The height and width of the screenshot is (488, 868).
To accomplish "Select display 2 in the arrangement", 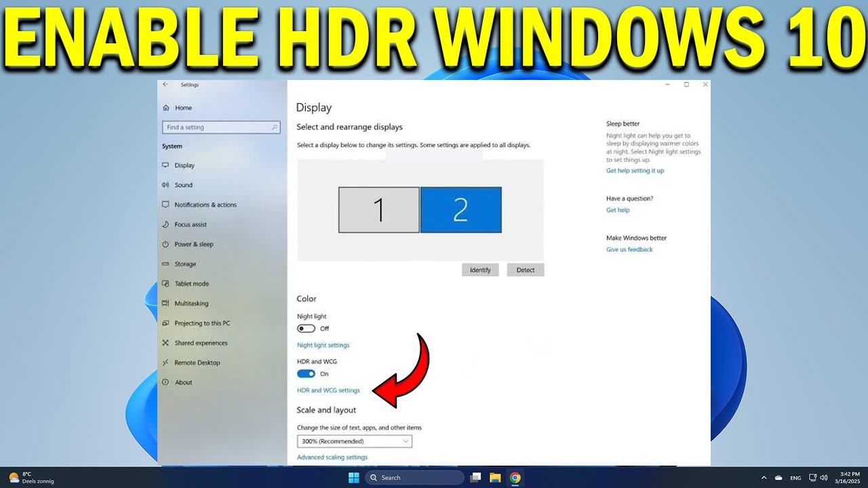I will [x=461, y=210].
